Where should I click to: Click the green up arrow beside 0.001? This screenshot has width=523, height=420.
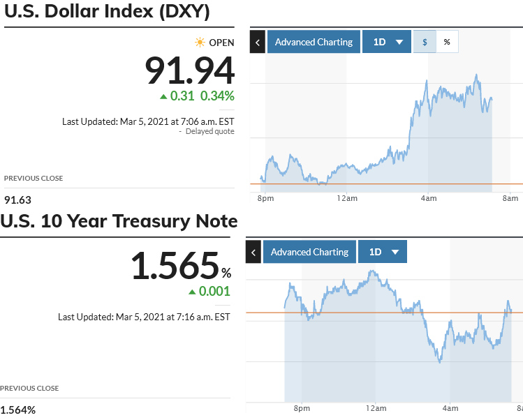192,292
